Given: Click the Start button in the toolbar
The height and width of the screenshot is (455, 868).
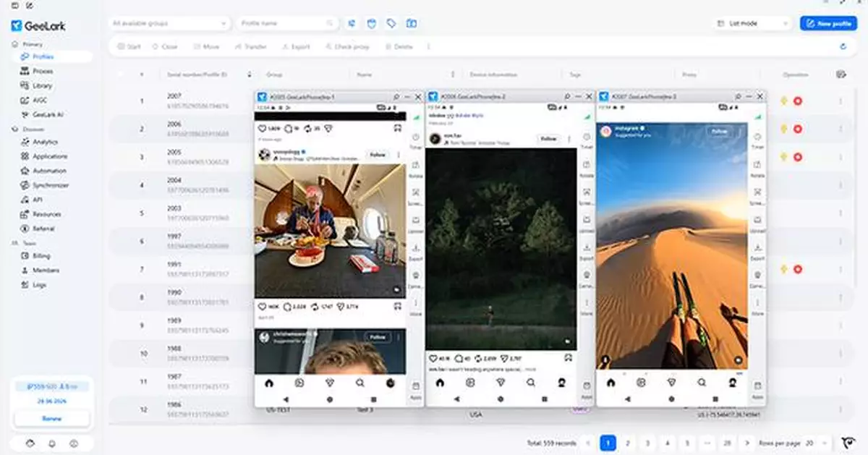Looking at the screenshot, I should click(129, 46).
